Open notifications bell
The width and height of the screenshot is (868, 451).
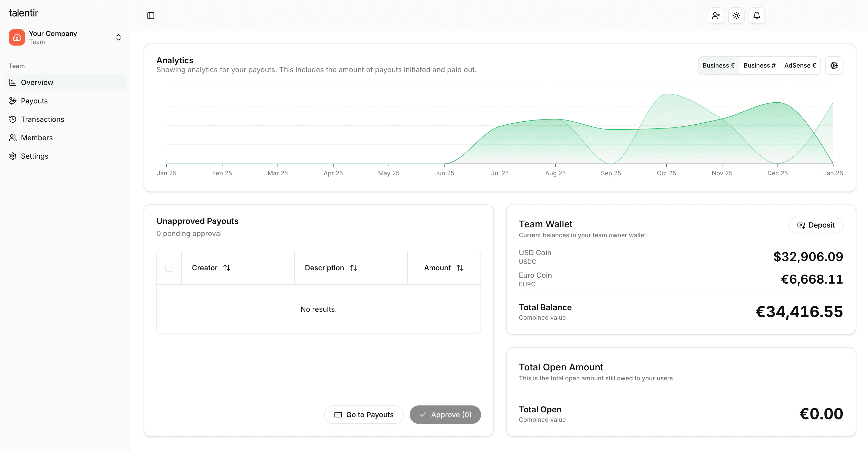click(757, 16)
